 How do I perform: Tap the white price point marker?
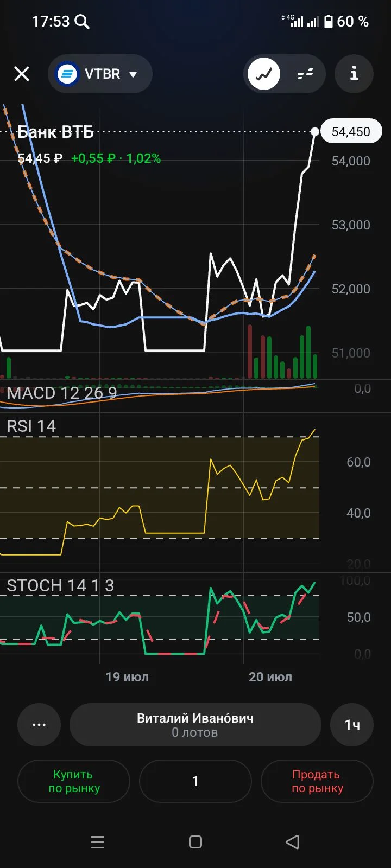click(x=315, y=132)
